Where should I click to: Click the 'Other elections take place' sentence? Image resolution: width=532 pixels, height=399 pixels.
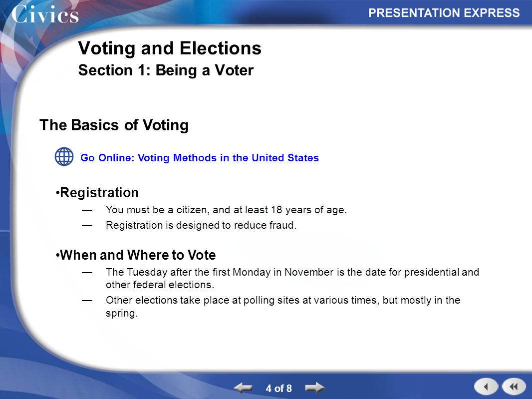pyautogui.click(x=283, y=300)
